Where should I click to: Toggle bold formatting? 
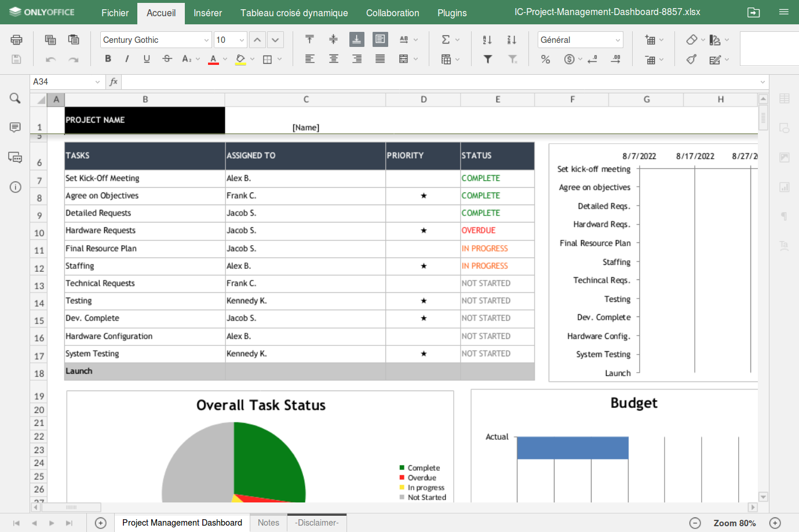point(108,59)
